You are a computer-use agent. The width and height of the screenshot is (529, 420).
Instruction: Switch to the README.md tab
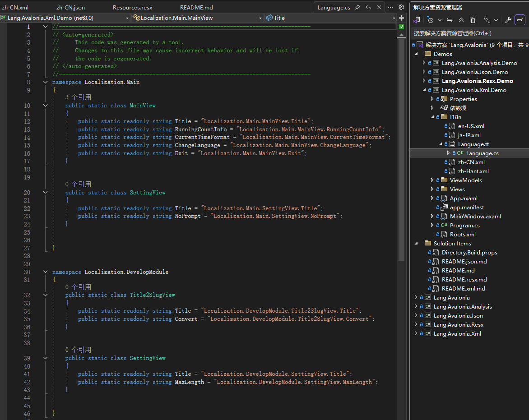coord(196,7)
